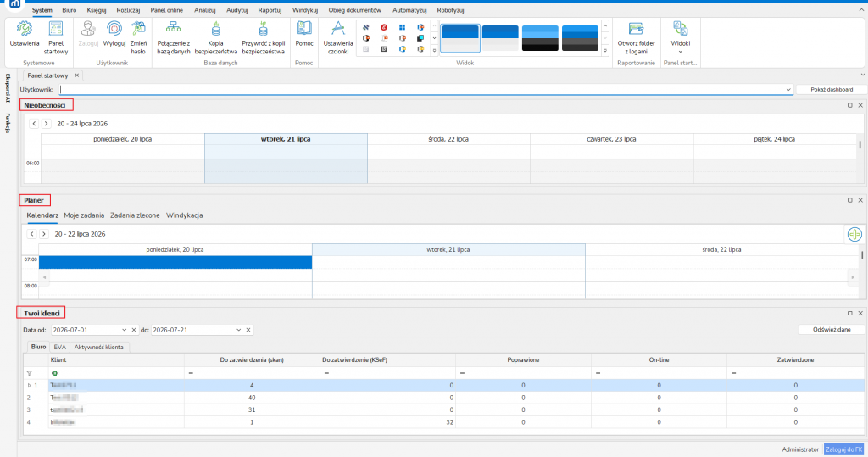Switch to Moje zadania tab
Viewport: 868px width, 457px height.
tap(84, 215)
